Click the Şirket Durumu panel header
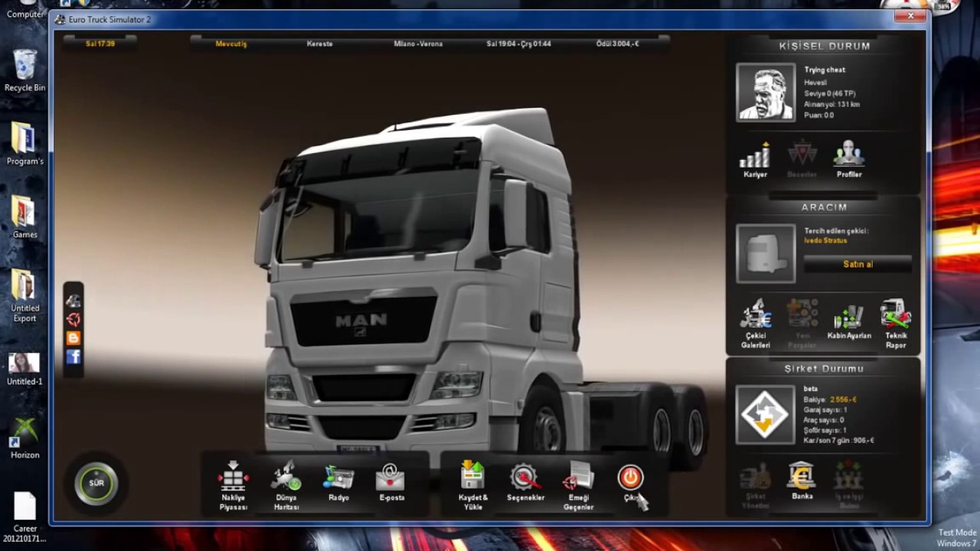The height and width of the screenshot is (551, 980). 824,369
